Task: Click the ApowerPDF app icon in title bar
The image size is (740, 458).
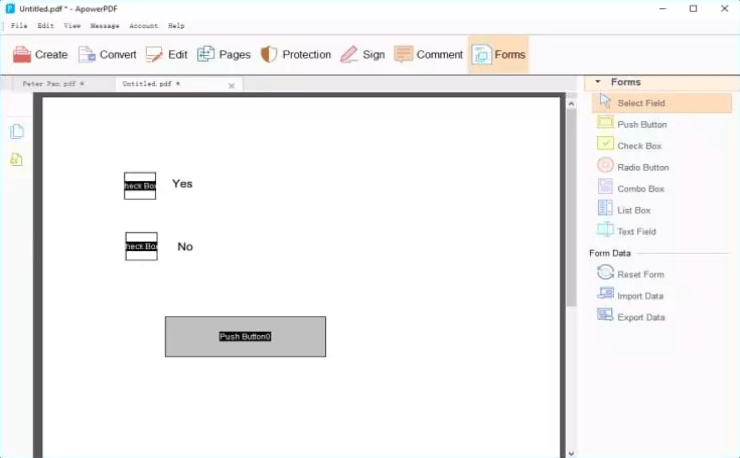Action: click(10, 9)
